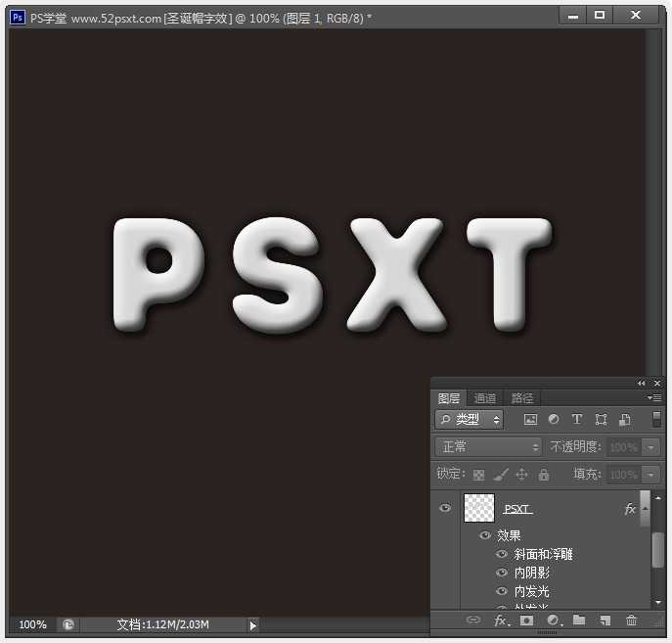Hide the 内发光 effect
The height and width of the screenshot is (643, 672).
coord(502,591)
